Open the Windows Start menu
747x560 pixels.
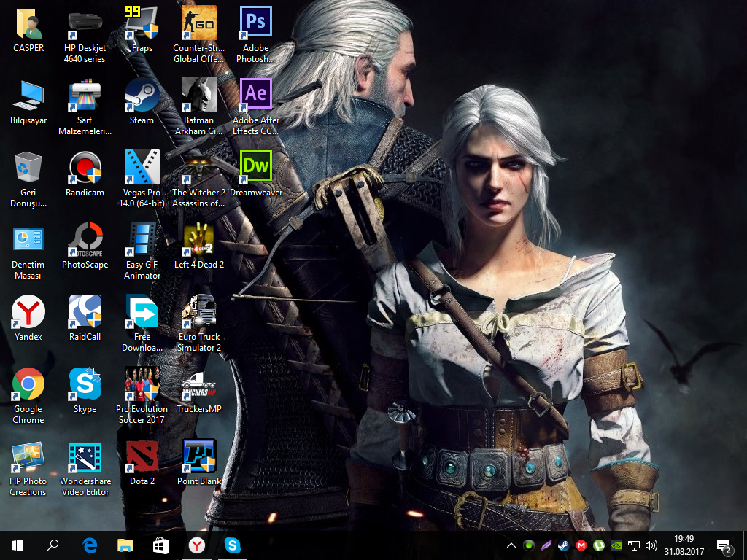pyautogui.click(x=18, y=545)
